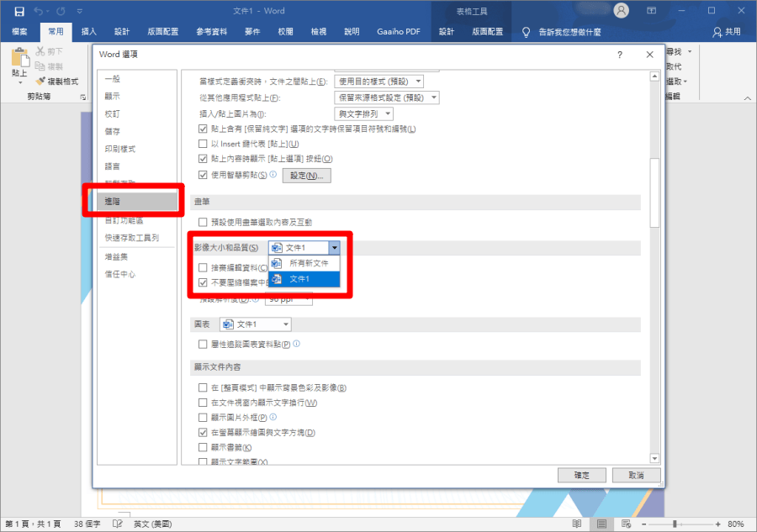Click the Redo icon in Quick Access Toolbar
This screenshot has height=532, width=757.
61,11
